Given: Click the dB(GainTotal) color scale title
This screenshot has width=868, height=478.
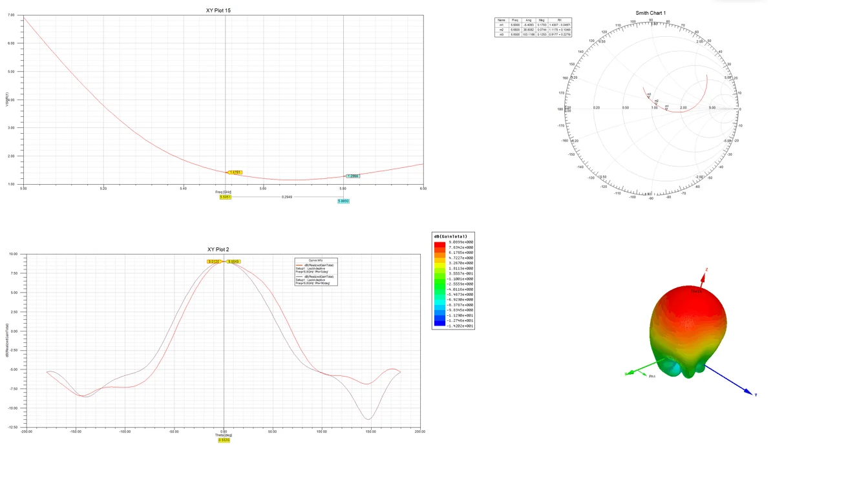Looking at the screenshot, I should [x=450, y=236].
